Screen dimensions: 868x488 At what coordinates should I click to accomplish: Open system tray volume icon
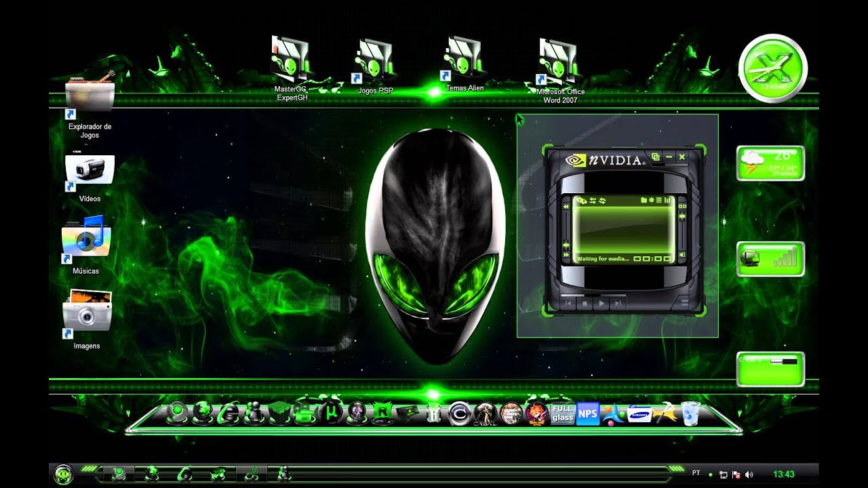(x=749, y=474)
